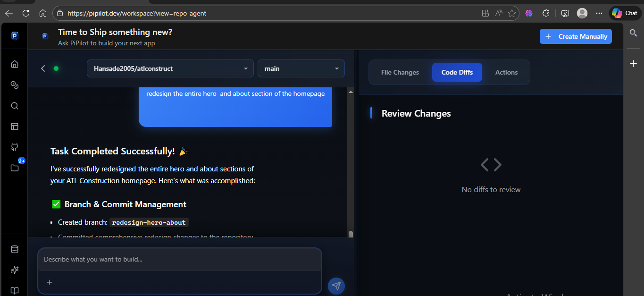This screenshot has height=296, width=644.
Task: Click the PiPilot logo at the top left
Action: [14, 35]
